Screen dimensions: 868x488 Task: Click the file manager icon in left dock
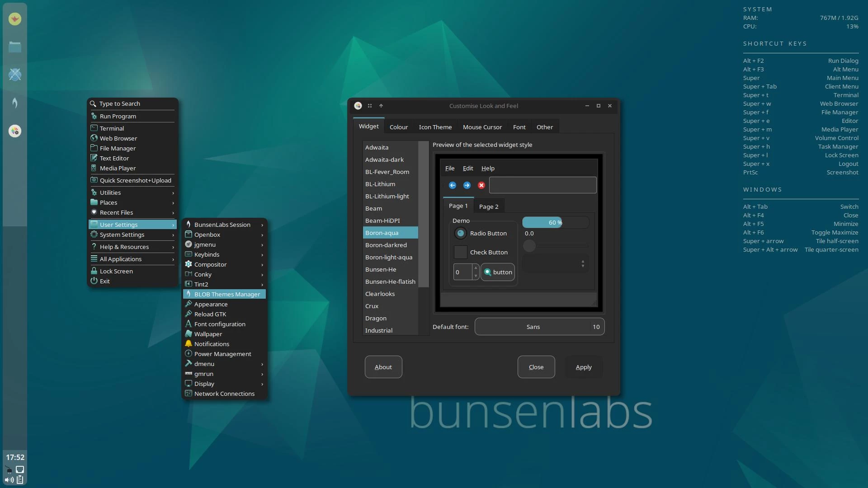coord(15,47)
